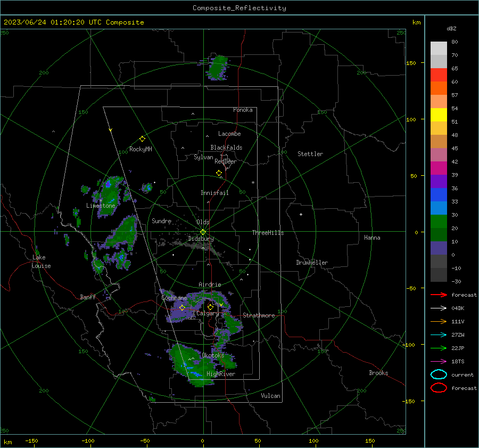The height and width of the screenshot is (448, 479).
Task: Click the yellow 51 dBZ color swatch
Action: click(439, 115)
